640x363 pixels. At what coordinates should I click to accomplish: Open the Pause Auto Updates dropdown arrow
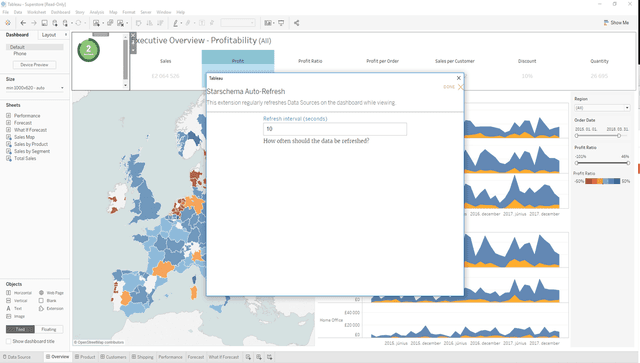coord(72,23)
